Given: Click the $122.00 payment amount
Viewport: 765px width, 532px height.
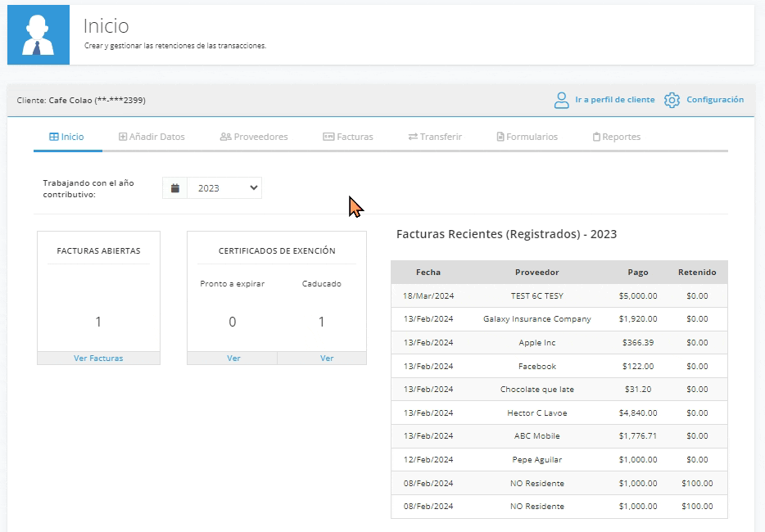Looking at the screenshot, I should pos(638,366).
